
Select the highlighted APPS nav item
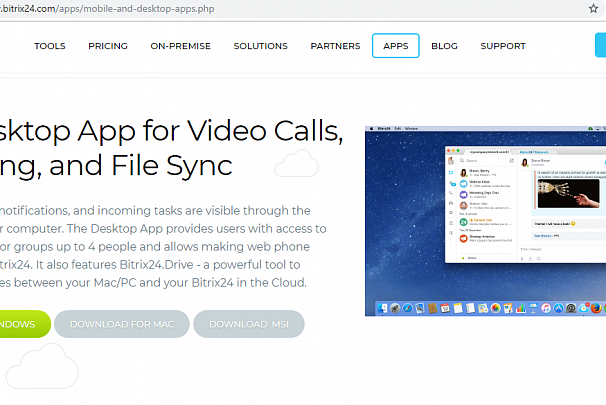396,46
